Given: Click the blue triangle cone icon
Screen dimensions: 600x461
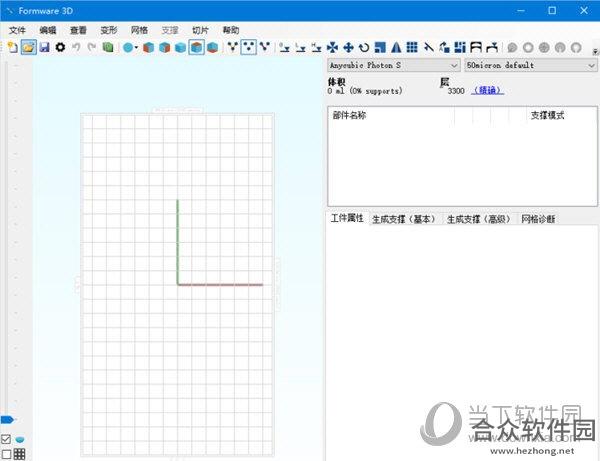Looking at the screenshot, I should pyautogui.click(x=396, y=47).
